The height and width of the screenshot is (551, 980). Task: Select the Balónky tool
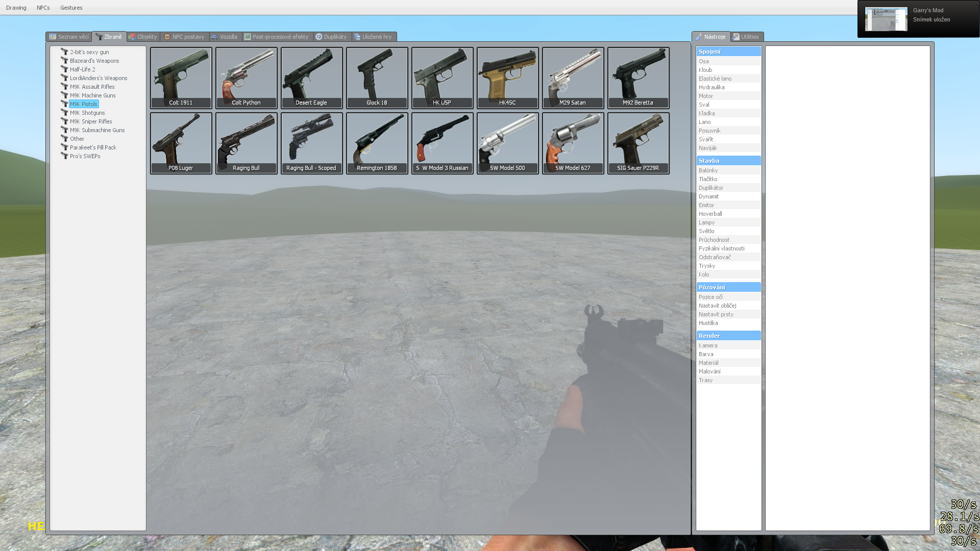pos(729,170)
